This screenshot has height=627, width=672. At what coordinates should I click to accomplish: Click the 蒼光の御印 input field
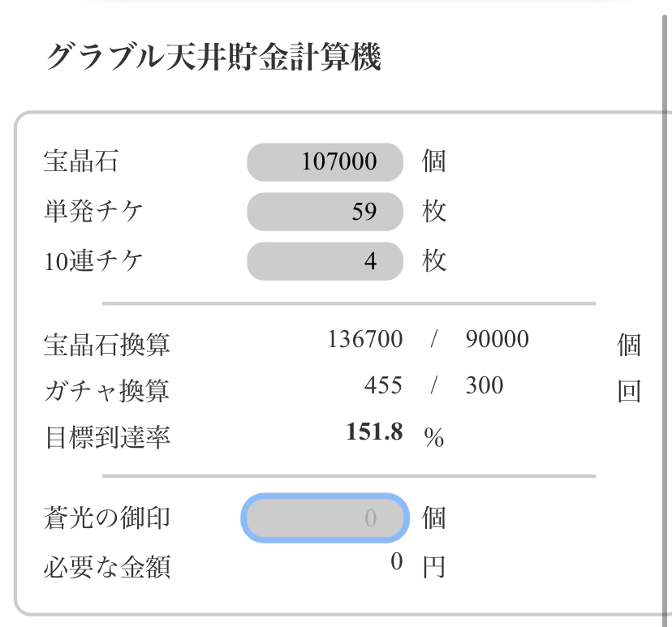324,517
